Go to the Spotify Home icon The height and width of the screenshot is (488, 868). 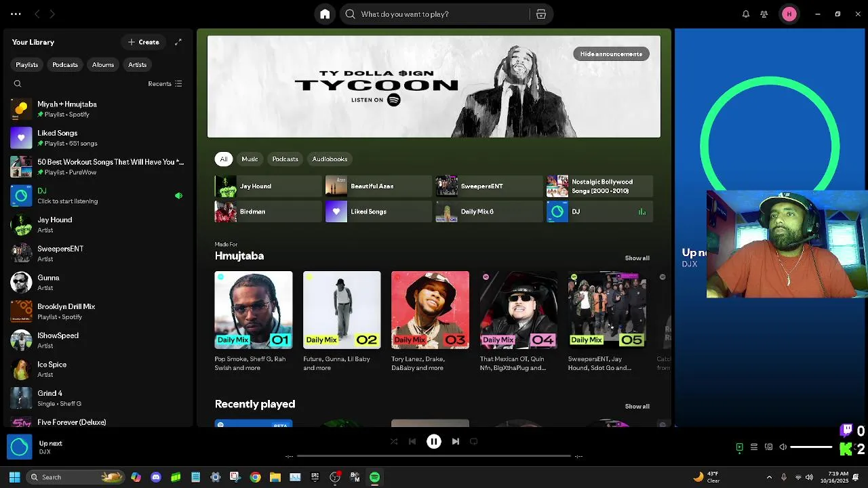[x=325, y=14]
